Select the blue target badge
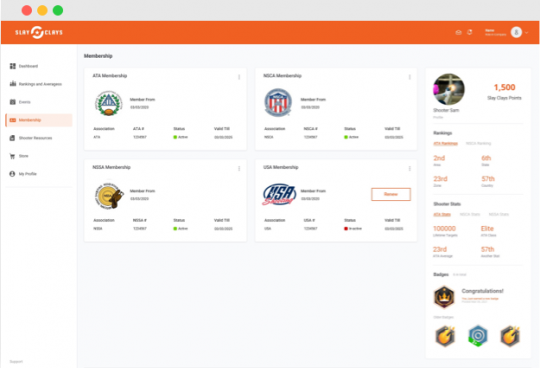Image resolution: width=540 pixels, height=368 pixels. coord(478,336)
